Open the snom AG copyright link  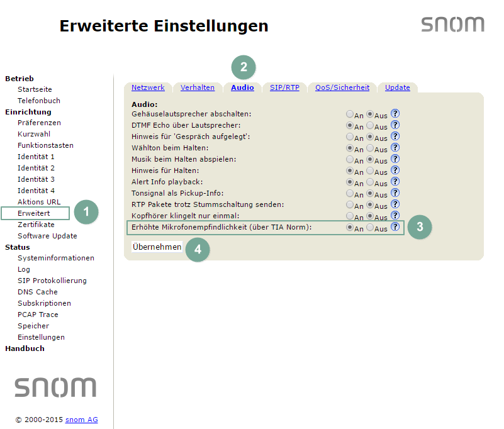pyautogui.click(x=81, y=420)
